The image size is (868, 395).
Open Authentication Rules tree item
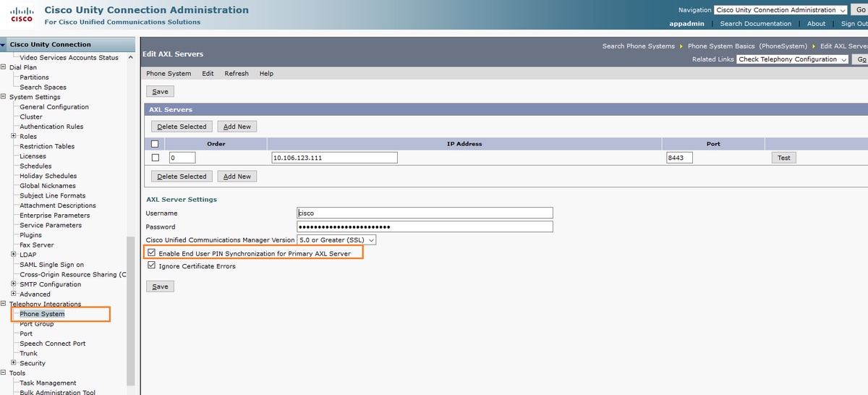[51, 127]
